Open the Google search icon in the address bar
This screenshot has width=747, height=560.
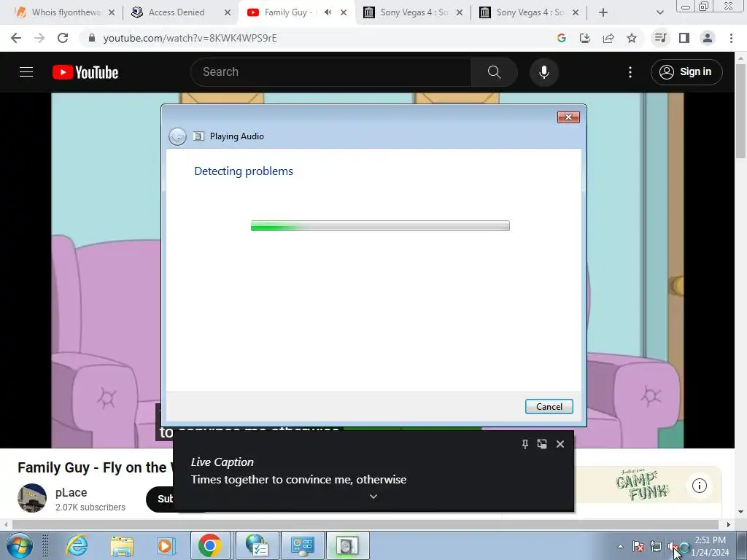(562, 38)
